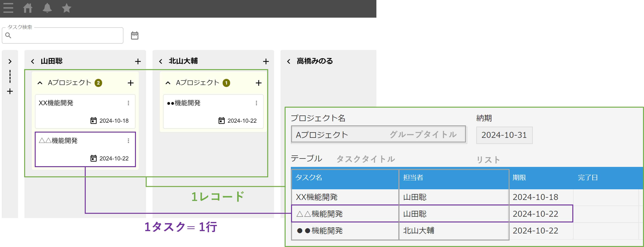Select 山田聡 cell in △△機能開発 row
The width and height of the screenshot is (644, 247).
[x=454, y=214]
